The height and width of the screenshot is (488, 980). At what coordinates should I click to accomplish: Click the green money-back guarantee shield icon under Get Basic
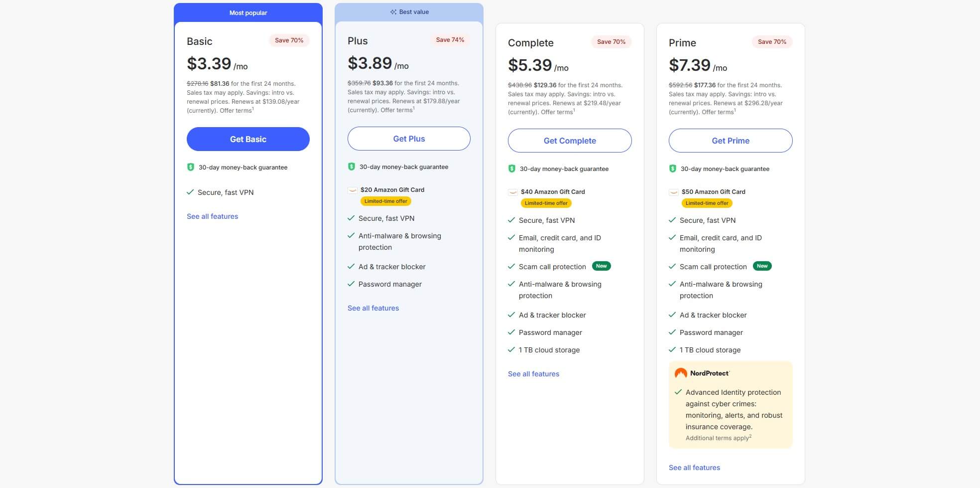(x=191, y=167)
